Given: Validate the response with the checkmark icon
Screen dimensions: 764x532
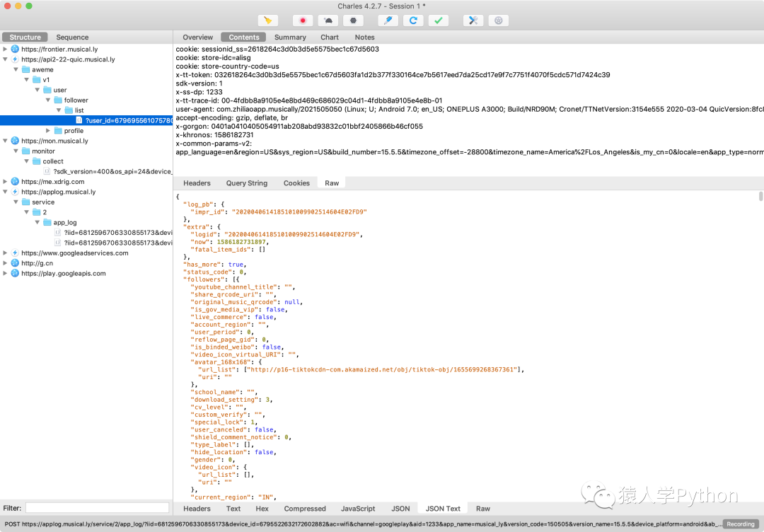Looking at the screenshot, I should [x=439, y=21].
